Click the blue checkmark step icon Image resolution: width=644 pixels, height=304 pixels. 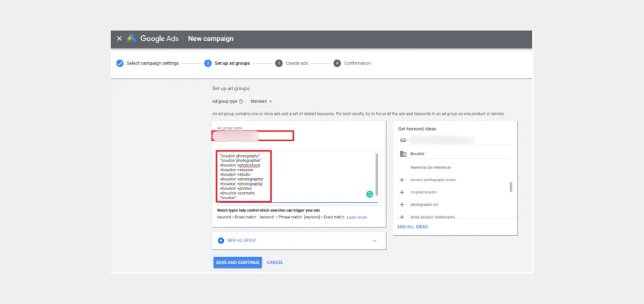pyautogui.click(x=120, y=63)
